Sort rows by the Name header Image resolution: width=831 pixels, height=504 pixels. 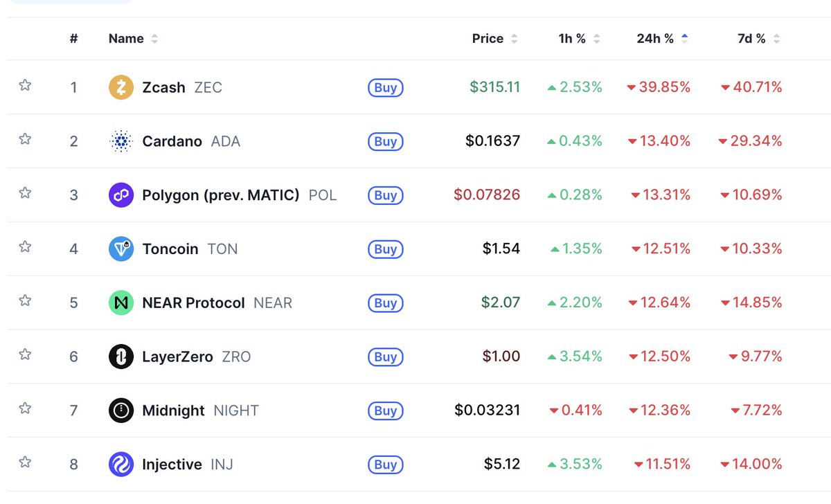[x=133, y=39]
